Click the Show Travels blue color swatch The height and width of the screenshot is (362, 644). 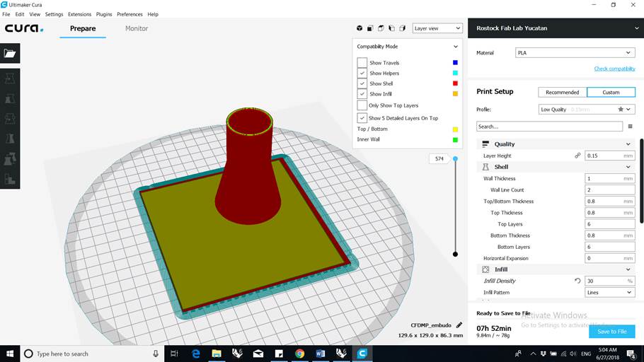(x=455, y=62)
